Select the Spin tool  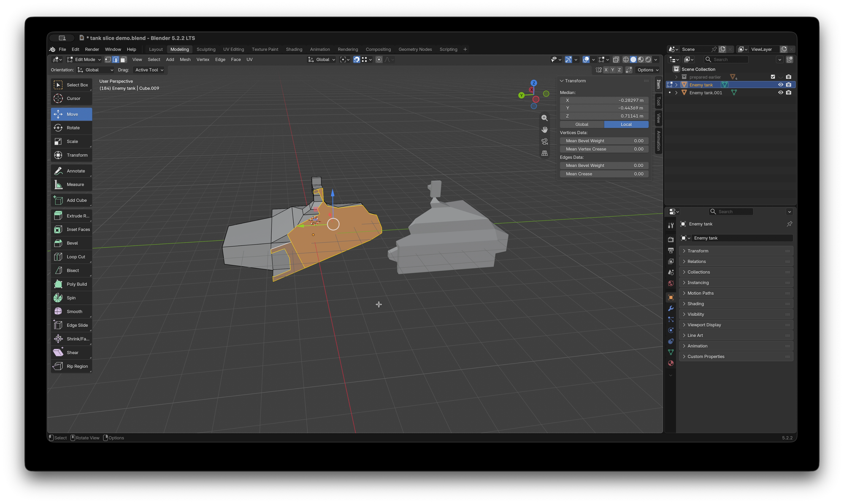click(x=71, y=298)
